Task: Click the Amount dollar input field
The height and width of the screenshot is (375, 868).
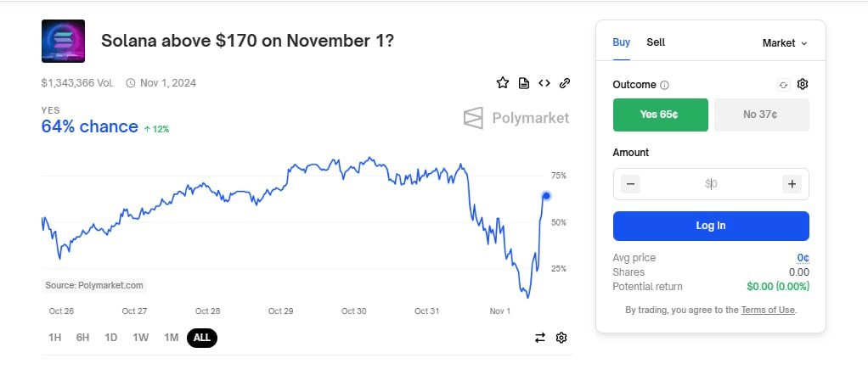Action: (x=711, y=184)
